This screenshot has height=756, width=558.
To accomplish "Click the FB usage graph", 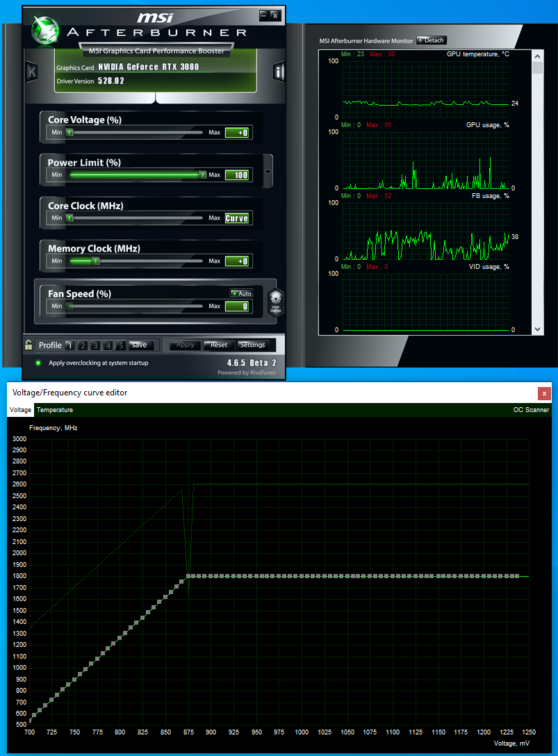I will pyautogui.click(x=425, y=231).
